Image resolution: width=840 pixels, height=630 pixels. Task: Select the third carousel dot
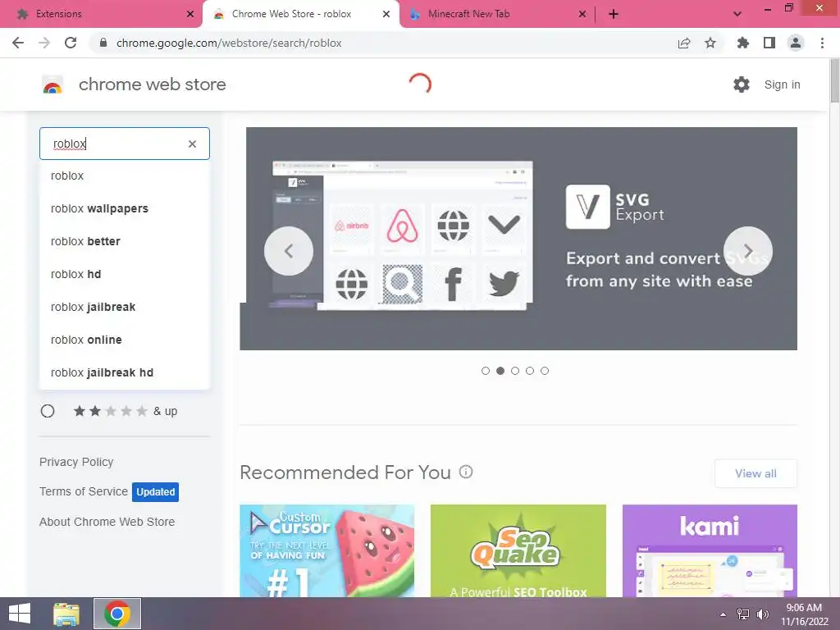pyautogui.click(x=515, y=371)
